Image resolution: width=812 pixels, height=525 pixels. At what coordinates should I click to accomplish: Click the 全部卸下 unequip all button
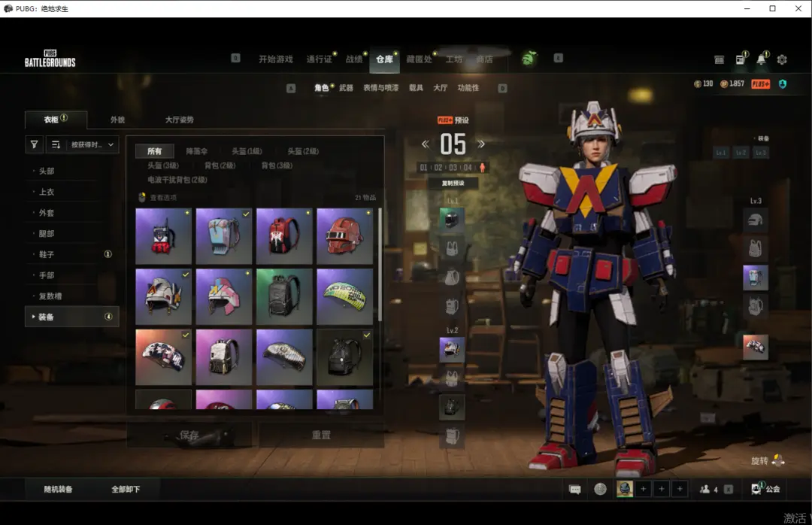126,489
